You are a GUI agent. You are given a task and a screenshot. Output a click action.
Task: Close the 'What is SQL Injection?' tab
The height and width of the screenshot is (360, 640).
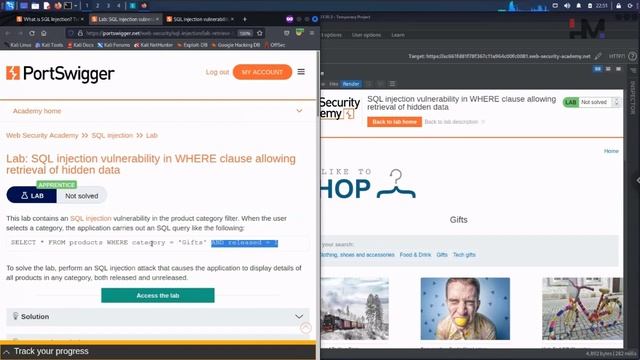pyautogui.click(x=82, y=19)
